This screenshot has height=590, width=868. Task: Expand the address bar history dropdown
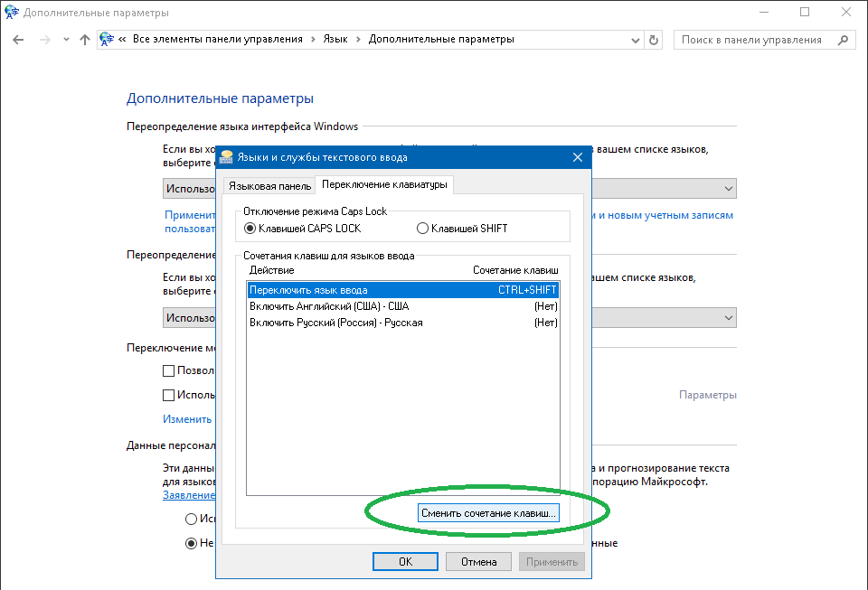pos(636,41)
